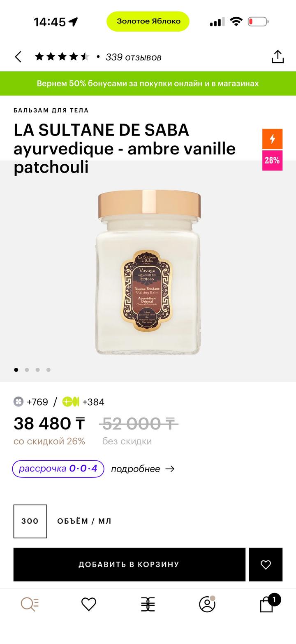The width and height of the screenshot is (296, 644).
Task: Switch to second product image dot
Action: tap(27, 370)
